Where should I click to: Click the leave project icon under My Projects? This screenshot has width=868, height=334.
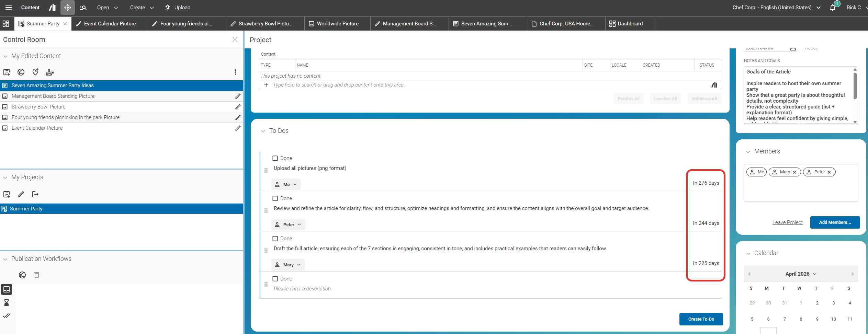point(35,195)
